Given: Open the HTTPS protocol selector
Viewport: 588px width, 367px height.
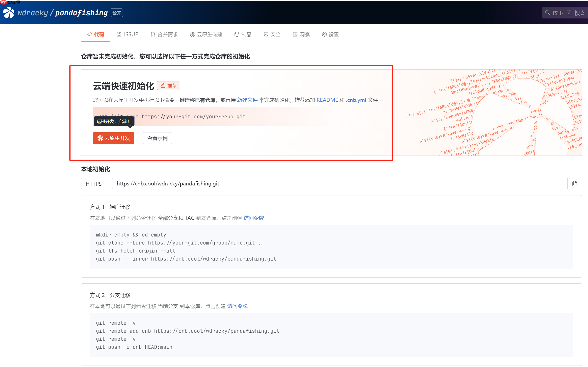Looking at the screenshot, I should 93,183.
